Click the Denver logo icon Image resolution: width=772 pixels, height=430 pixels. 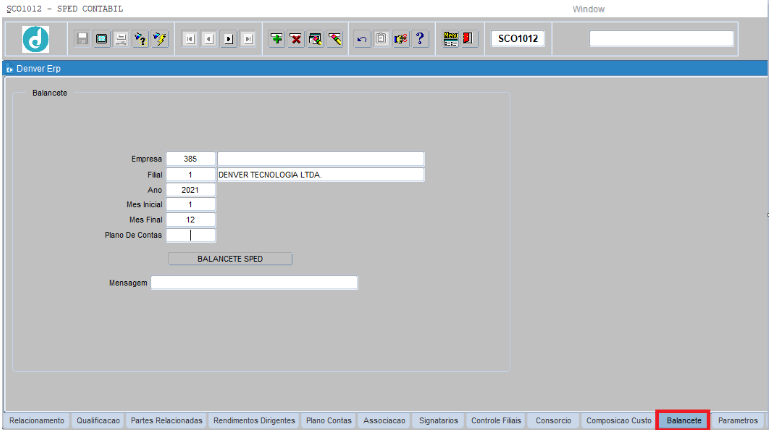pyautogui.click(x=36, y=39)
